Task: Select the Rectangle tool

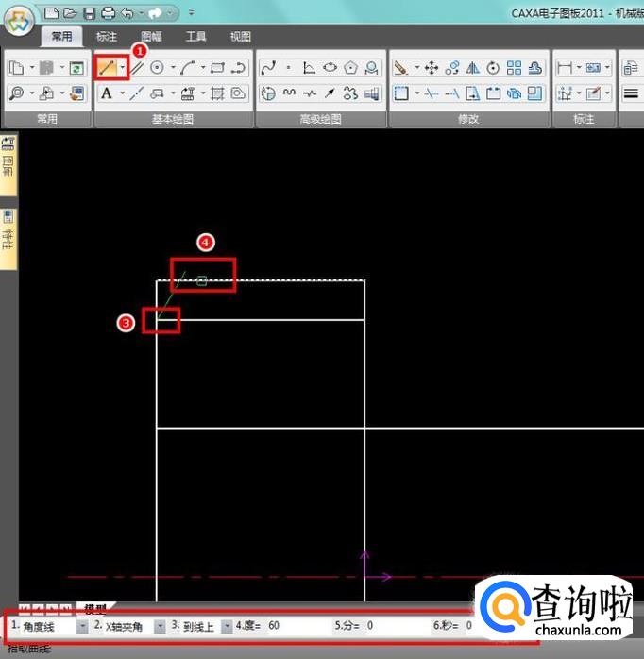Action: (x=217, y=68)
